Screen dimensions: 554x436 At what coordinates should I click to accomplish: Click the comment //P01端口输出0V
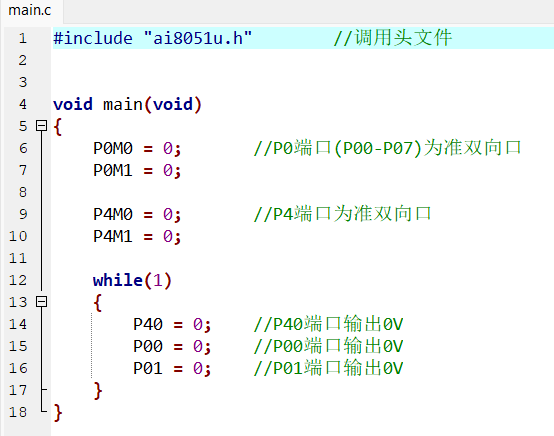tap(328, 368)
